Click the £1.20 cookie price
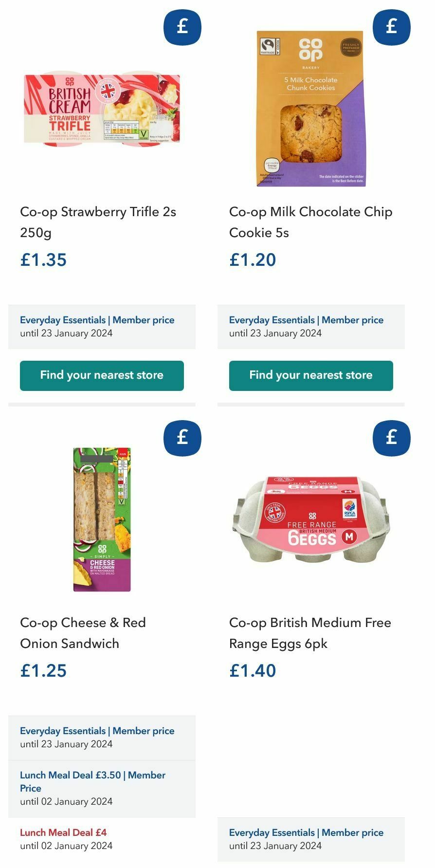This screenshot has height=868, width=435. pos(252,260)
